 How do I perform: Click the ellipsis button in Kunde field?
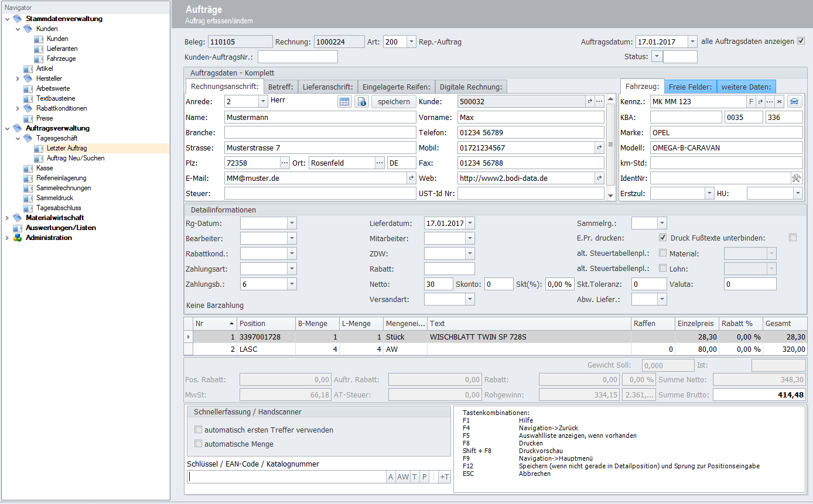pyautogui.click(x=599, y=102)
